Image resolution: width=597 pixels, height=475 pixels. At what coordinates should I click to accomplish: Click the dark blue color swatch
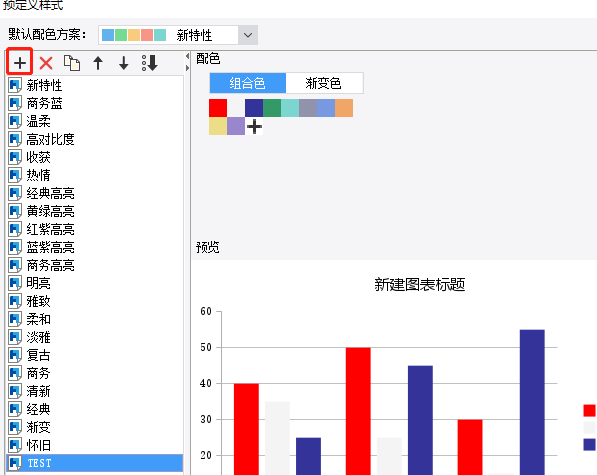[254, 108]
